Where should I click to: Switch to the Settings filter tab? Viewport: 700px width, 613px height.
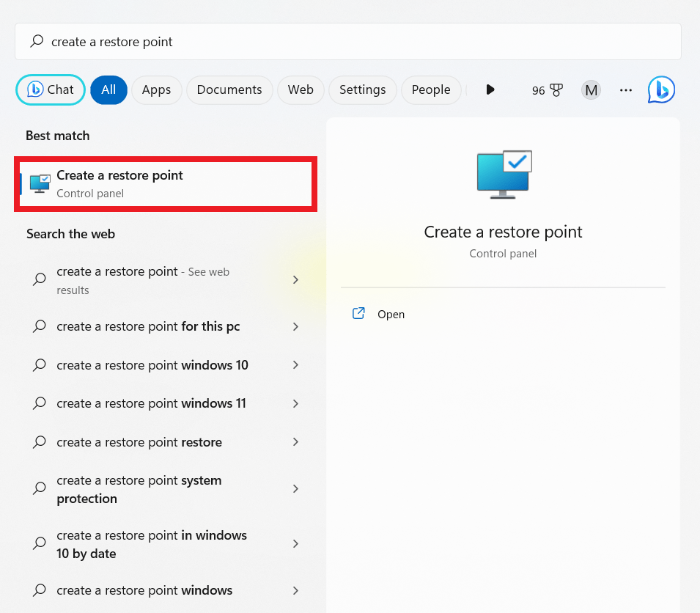point(362,89)
